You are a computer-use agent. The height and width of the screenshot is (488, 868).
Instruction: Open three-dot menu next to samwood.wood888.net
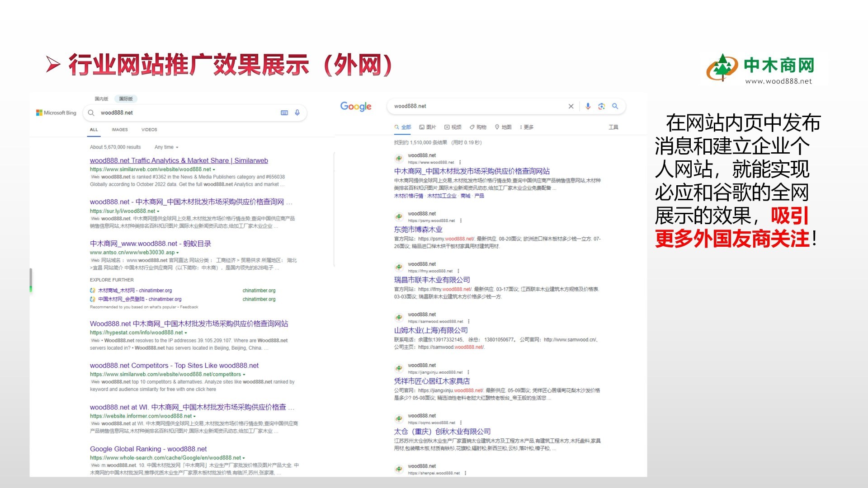[469, 322]
